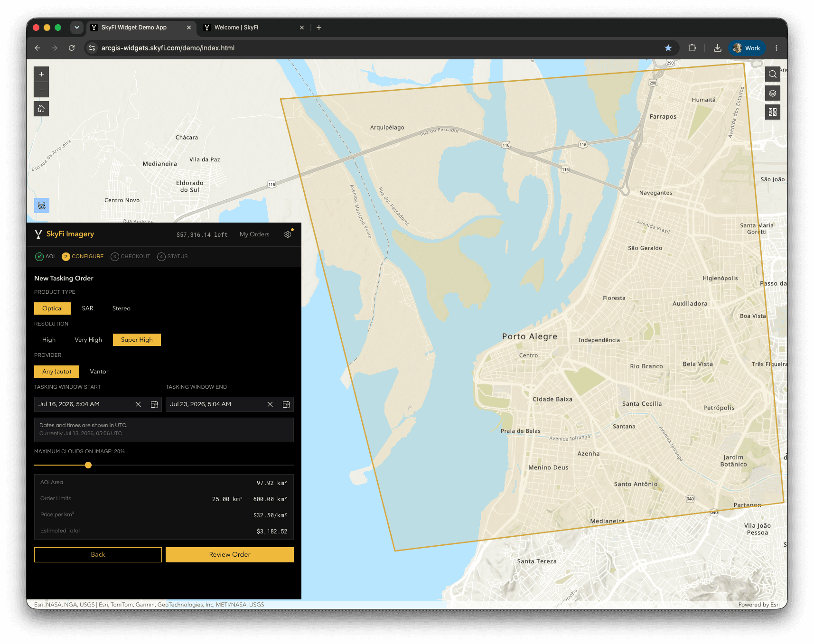Open SkyFi widget settings gear
Viewport: 814px width, 644px height.
coord(288,234)
